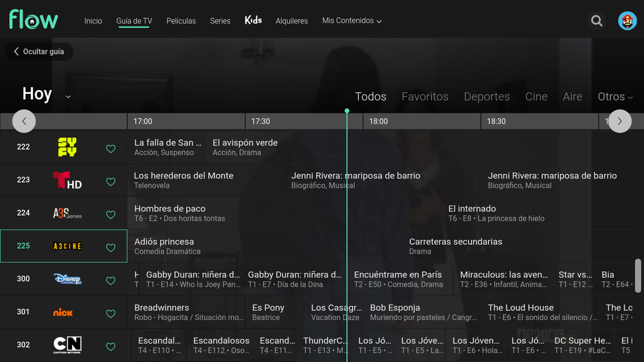Select the Nick channel logo
This screenshot has height=362, width=644.
pyautogui.click(x=63, y=312)
